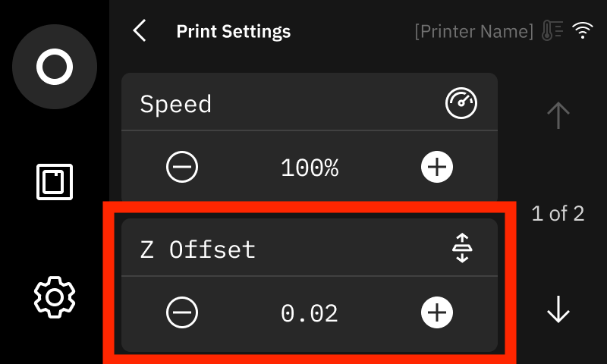The width and height of the screenshot is (607, 364).
Task: Click the 100% speed value
Action: coord(310,168)
